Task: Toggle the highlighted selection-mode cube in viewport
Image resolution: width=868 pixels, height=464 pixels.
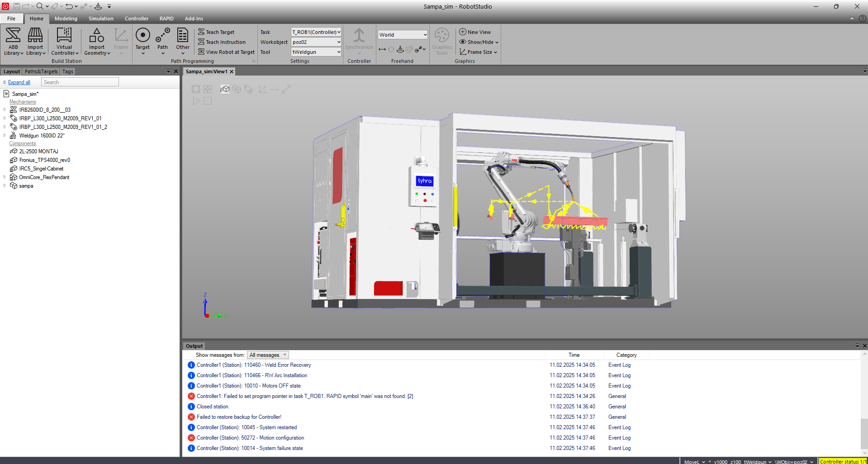Action: pos(225,89)
